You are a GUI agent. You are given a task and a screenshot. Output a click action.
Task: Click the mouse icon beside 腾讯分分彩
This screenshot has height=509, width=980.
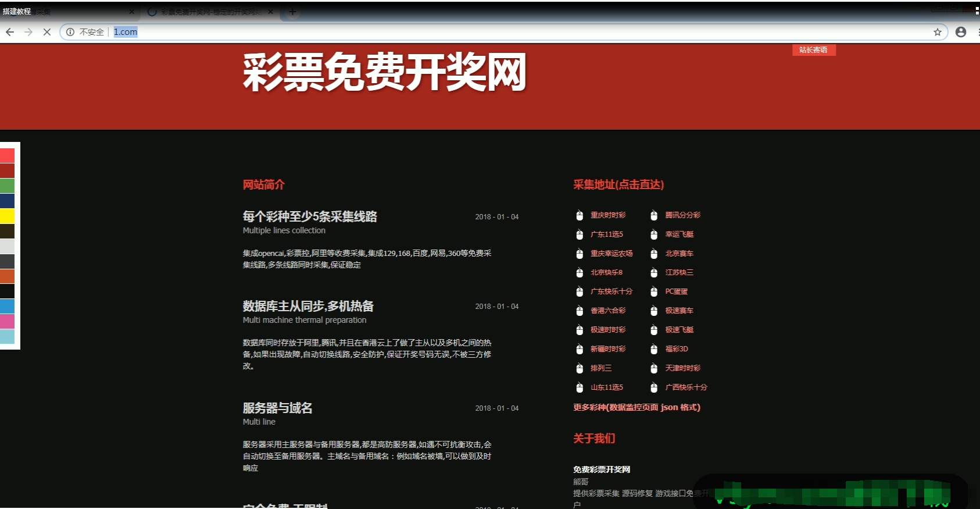653,215
